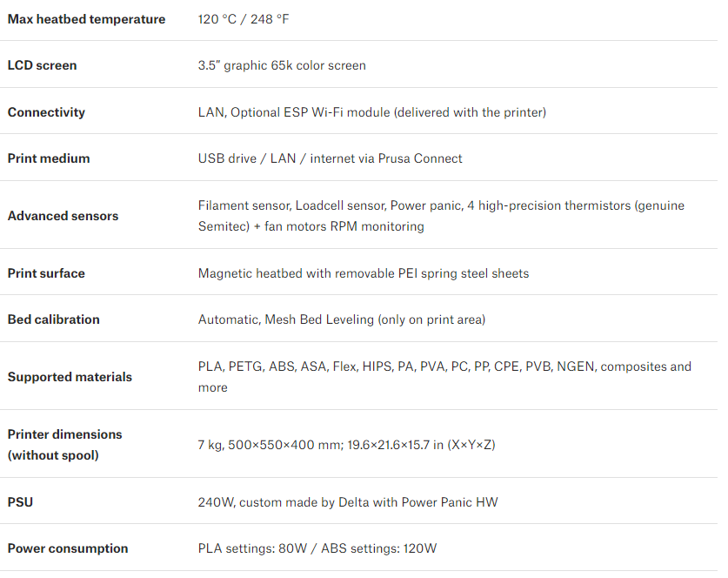
Task: Click the Print surface label
Action: [46, 273]
